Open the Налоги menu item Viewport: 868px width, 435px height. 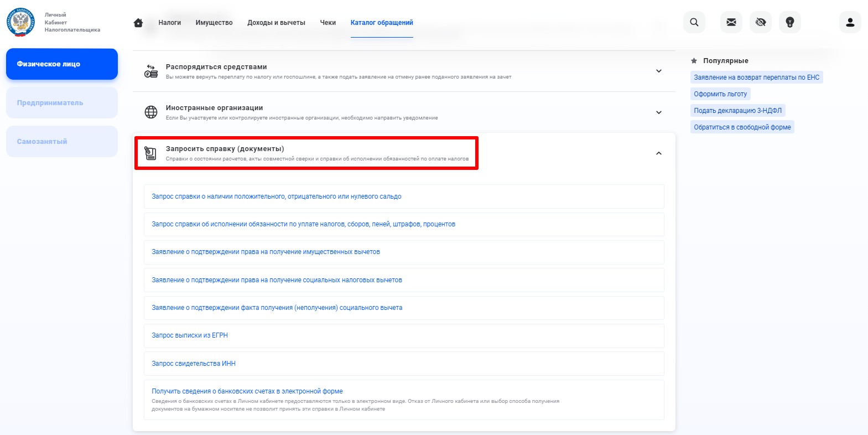(169, 23)
